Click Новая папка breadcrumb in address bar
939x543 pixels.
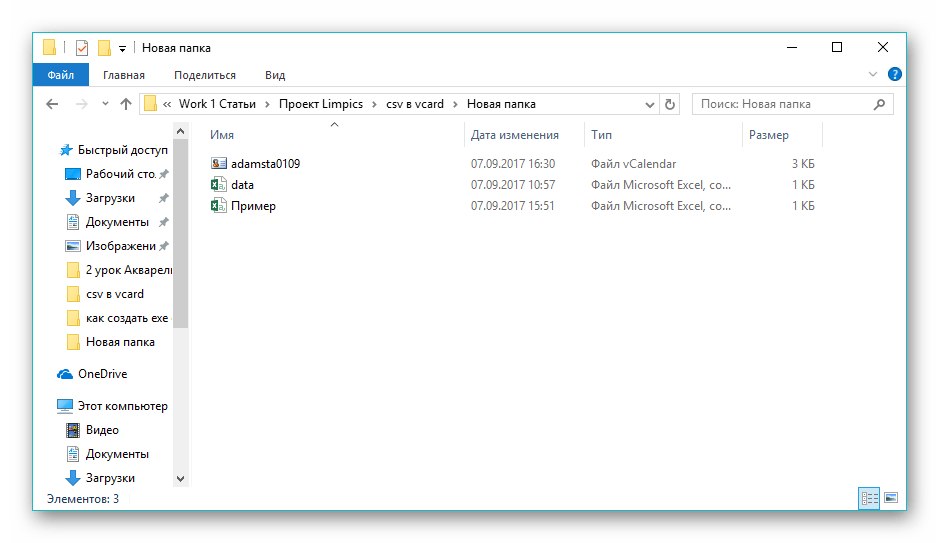point(501,104)
